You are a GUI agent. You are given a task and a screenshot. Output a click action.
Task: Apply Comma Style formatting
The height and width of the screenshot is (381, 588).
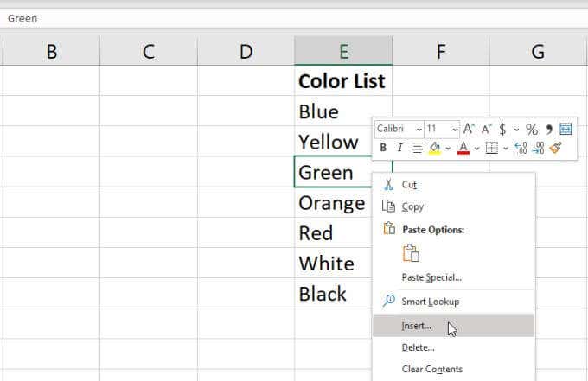point(548,129)
